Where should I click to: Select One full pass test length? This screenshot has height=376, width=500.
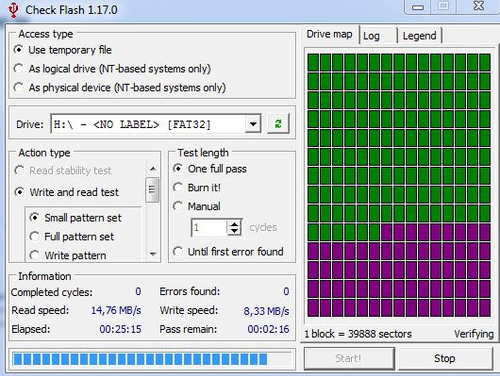click(x=210, y=169)
